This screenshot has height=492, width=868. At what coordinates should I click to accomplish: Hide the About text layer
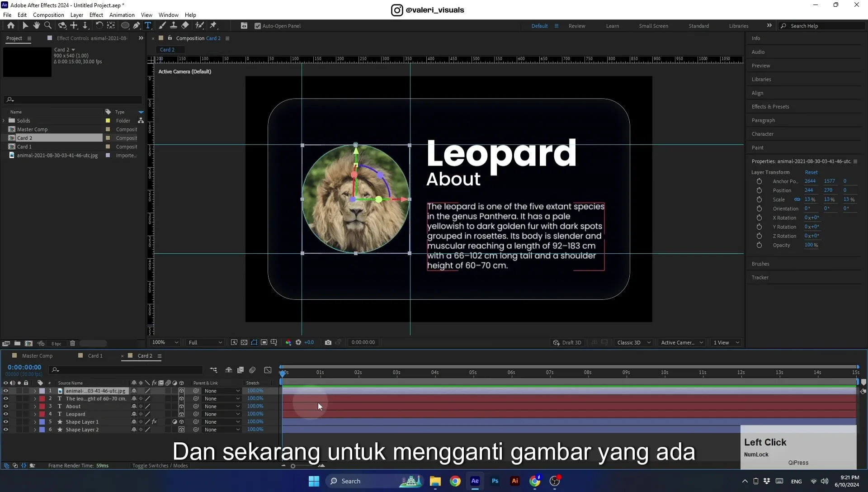tap(6, 406)
